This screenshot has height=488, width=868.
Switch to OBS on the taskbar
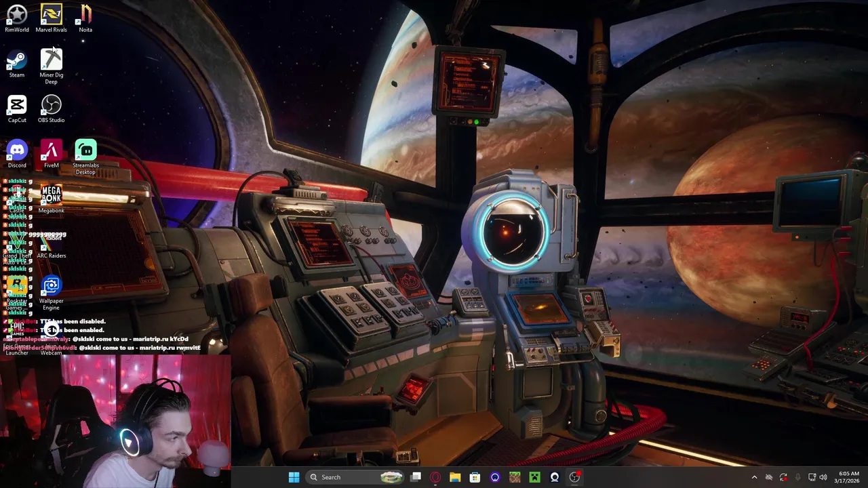pos(574,477)
